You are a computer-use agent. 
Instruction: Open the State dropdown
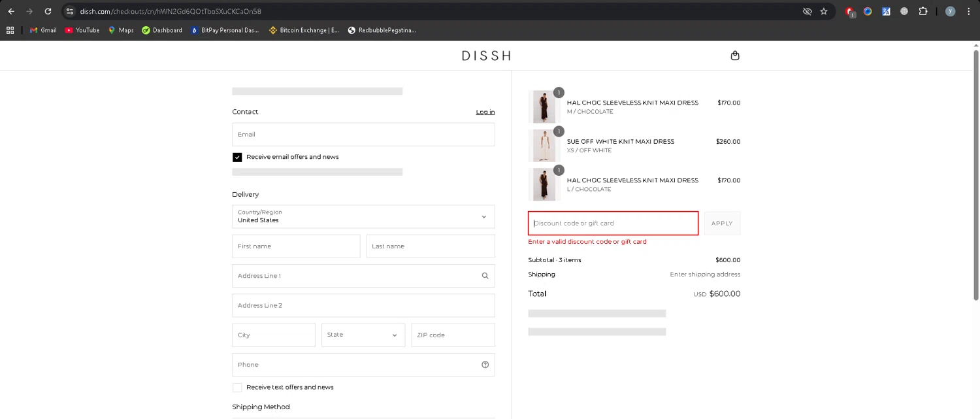363,335
